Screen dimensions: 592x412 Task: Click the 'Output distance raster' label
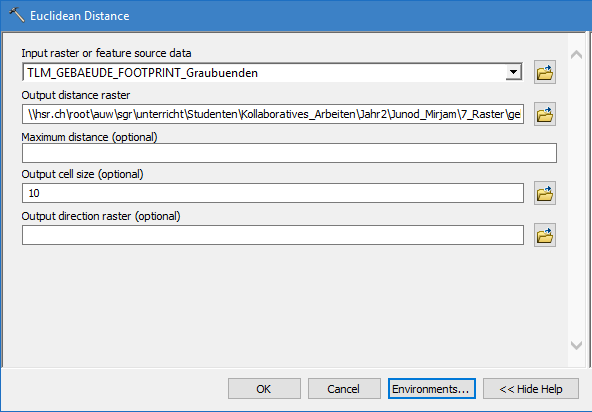76,95
